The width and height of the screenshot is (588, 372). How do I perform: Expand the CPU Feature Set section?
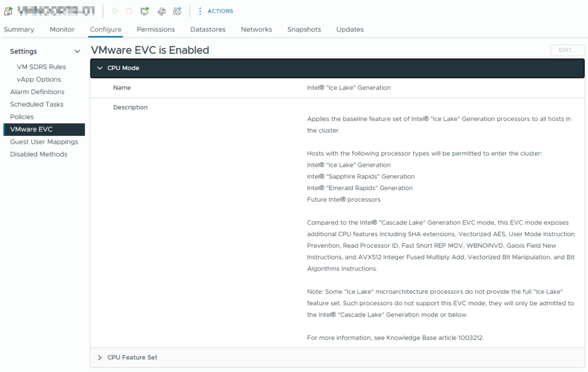pyautogui.click(x=100, y=357)
